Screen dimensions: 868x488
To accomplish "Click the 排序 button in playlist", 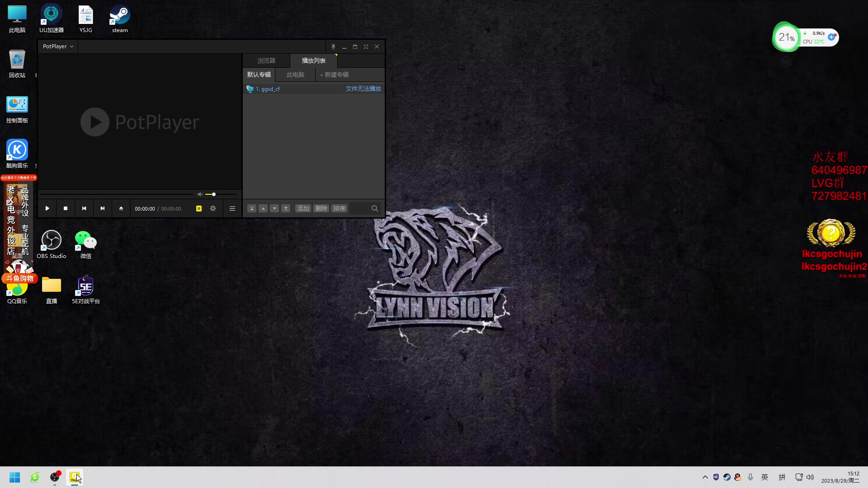I will [339, 208].
